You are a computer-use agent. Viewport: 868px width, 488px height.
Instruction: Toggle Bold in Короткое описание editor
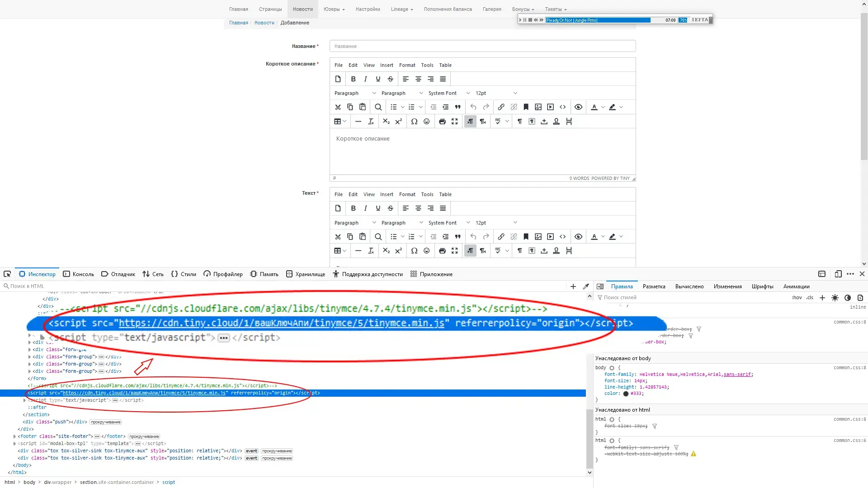353,79
